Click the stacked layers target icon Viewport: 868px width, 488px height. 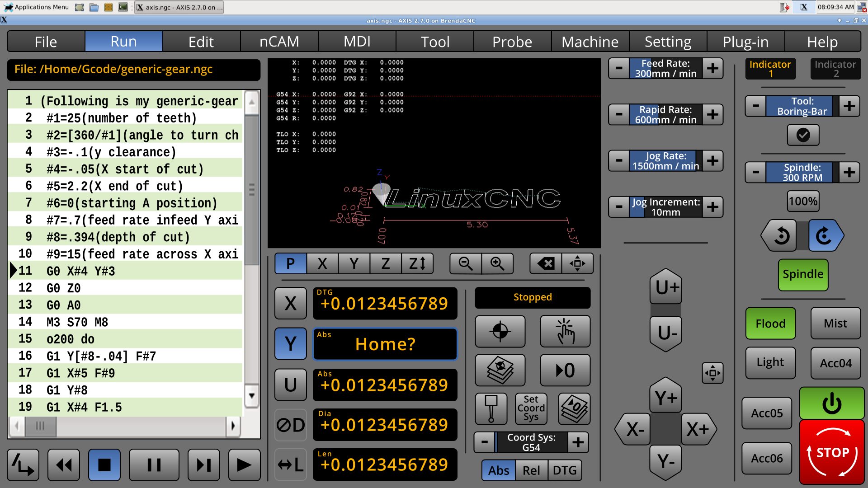(500, 370)
